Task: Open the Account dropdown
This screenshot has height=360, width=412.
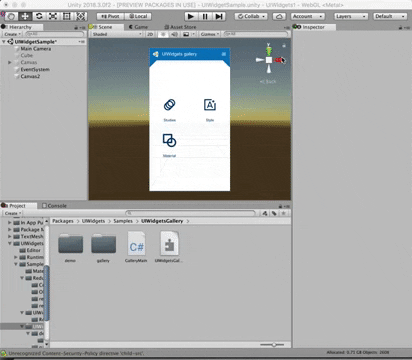Action: (x=308, y=16)
